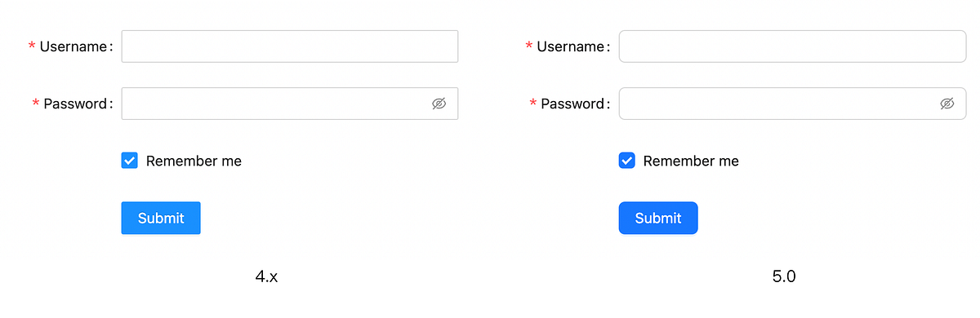980x318 pixels.
Task: Click the 5.0 version caption
Action: click(784, 276)
